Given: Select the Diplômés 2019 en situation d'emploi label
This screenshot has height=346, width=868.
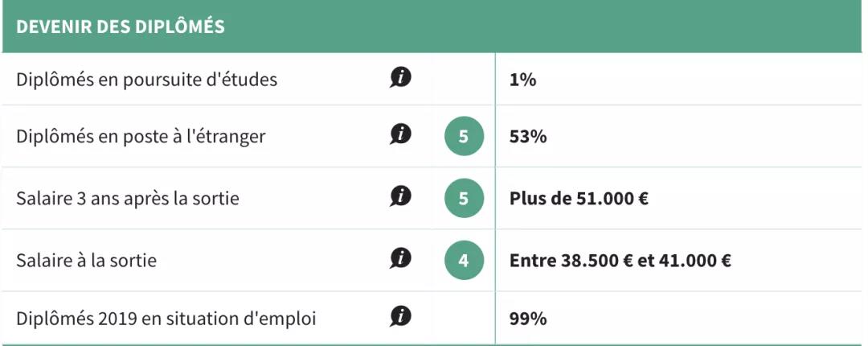Looking at the screenshot, I should (166, 319).
